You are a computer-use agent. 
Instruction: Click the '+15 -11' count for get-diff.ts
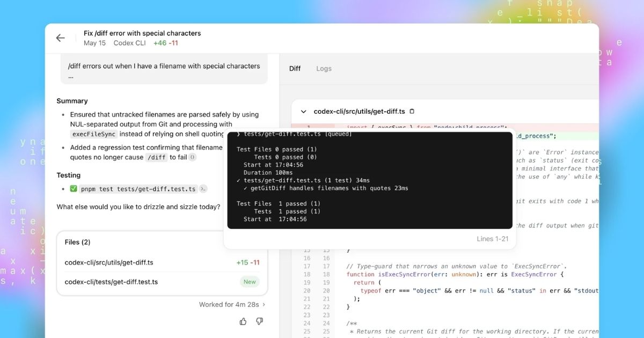point(248,262)
